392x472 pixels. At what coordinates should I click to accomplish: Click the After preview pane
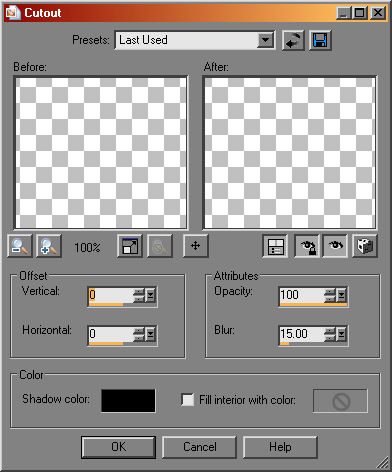[290, 153]
